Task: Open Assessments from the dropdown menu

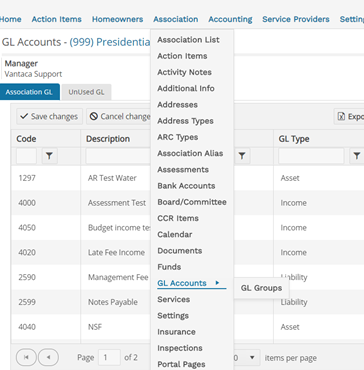Action: 183,170
